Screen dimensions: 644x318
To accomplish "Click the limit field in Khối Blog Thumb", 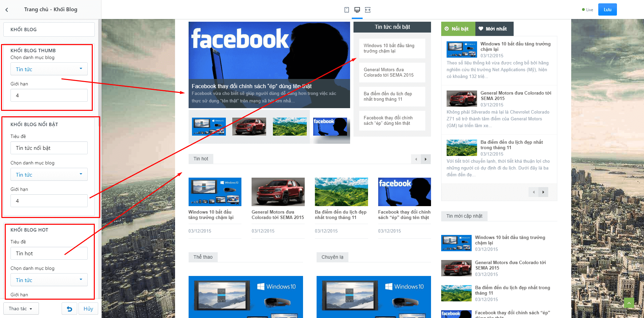I will click(49, 95).
